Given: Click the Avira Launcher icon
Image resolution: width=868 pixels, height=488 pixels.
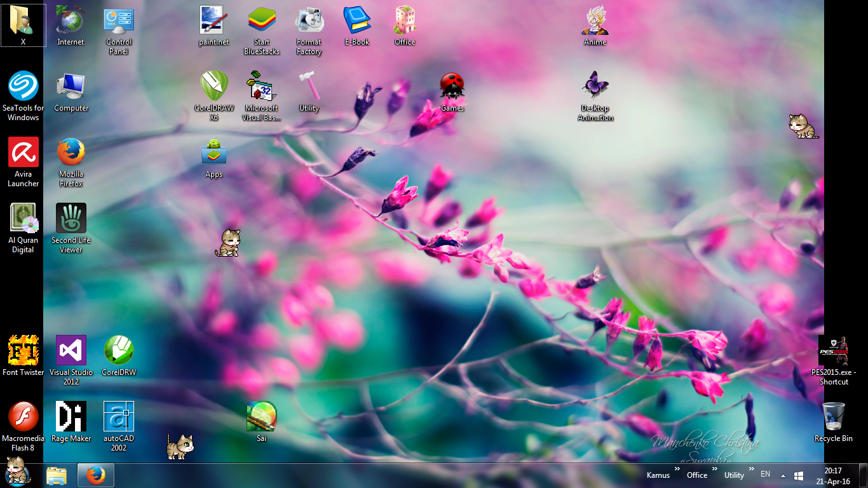Looking at the screenshot, I should click(x=24, y=152).
